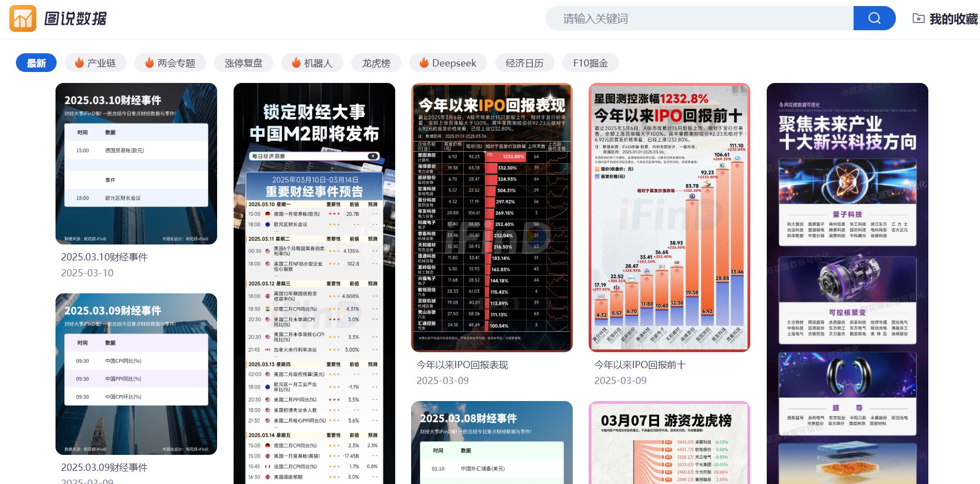Screen dimensions: 980x484
Task: Open the 锁定财经大事 中国M2即将发布 poster
Action: (x=314, y=283)
